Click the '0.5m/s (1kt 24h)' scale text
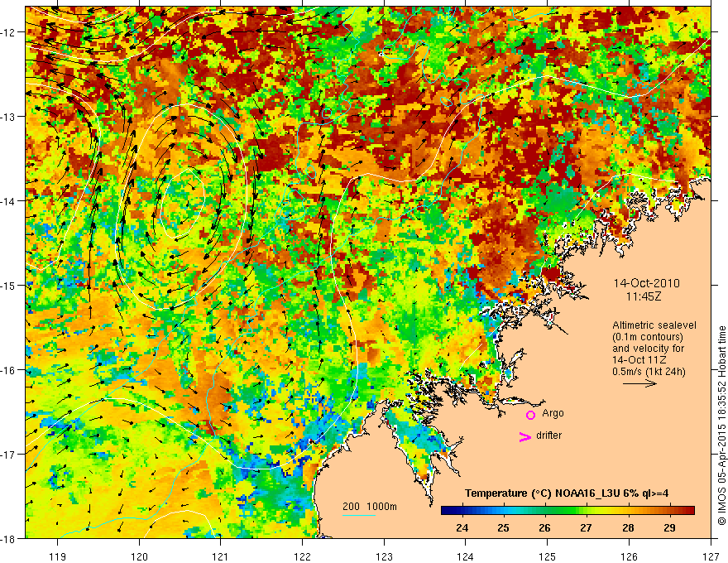Image resolution: width=728 pixels, height=563 pixels. 649,372
